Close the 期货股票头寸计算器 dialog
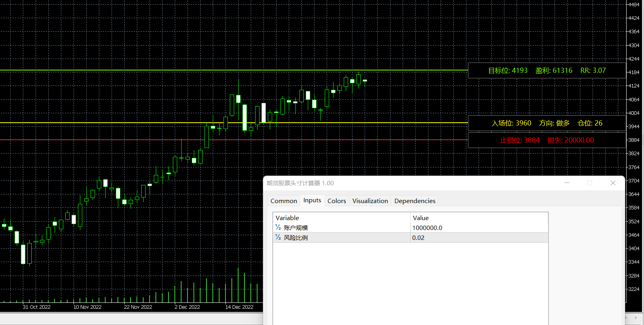644x325 pixels. coord(613,183)
